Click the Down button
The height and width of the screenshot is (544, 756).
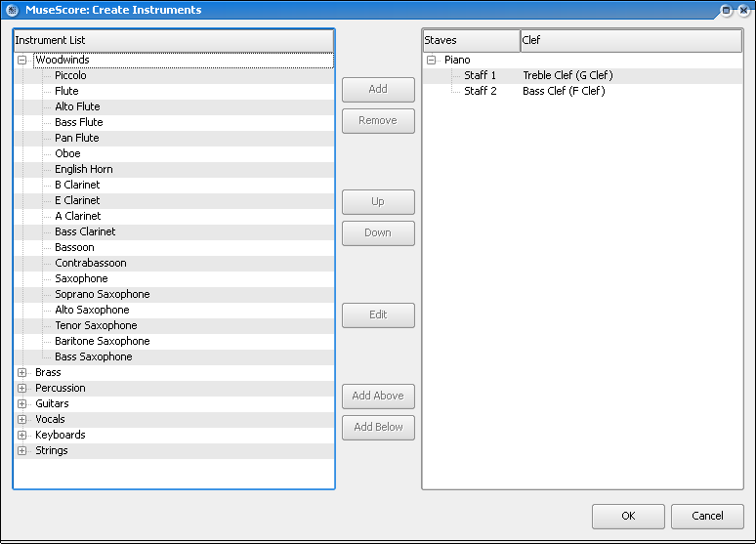pos(378,233)
